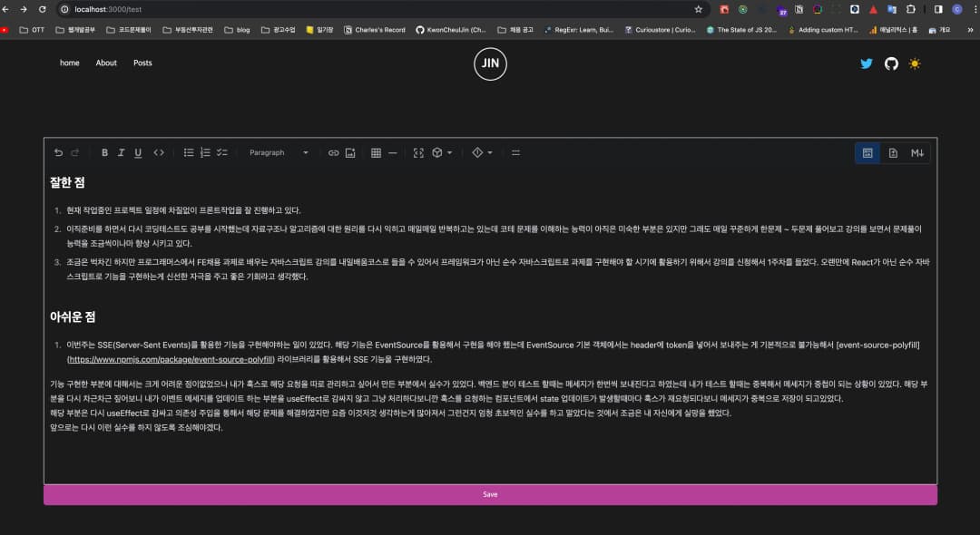The height and width of the screenshot is (535, 980).
Task: Open the Paragraph style dropdown
Action: 279,153
